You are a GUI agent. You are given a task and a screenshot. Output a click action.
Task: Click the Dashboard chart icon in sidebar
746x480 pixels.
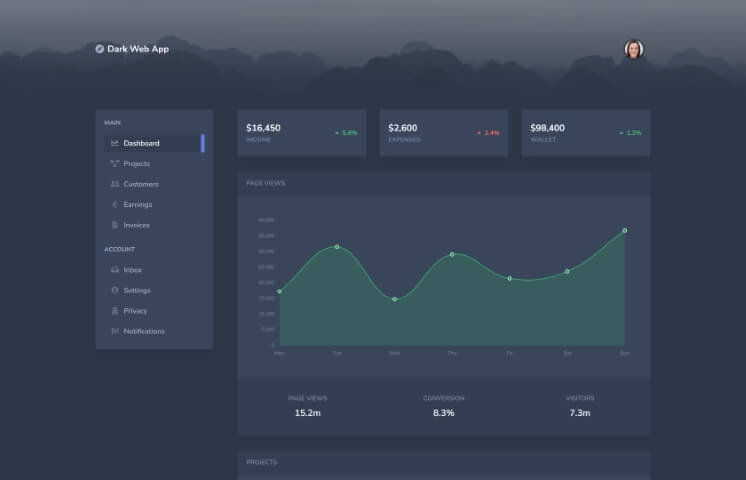tap(115, 143)
